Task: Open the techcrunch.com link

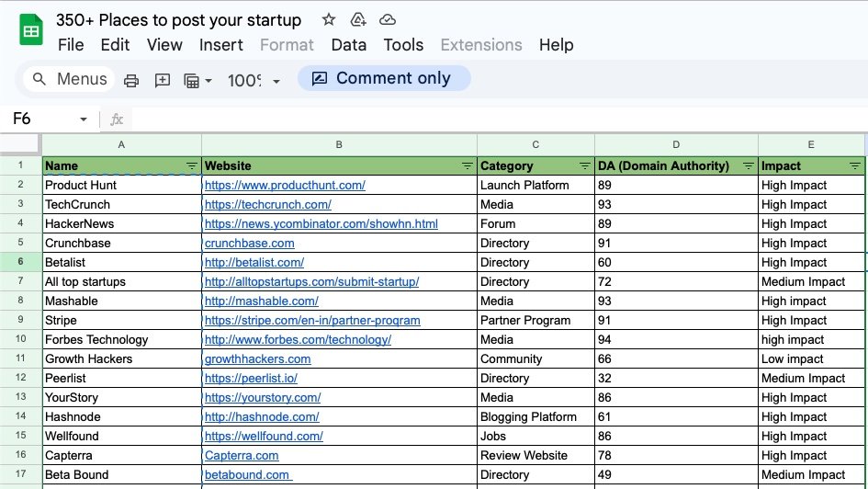Action: pos(268,205)
